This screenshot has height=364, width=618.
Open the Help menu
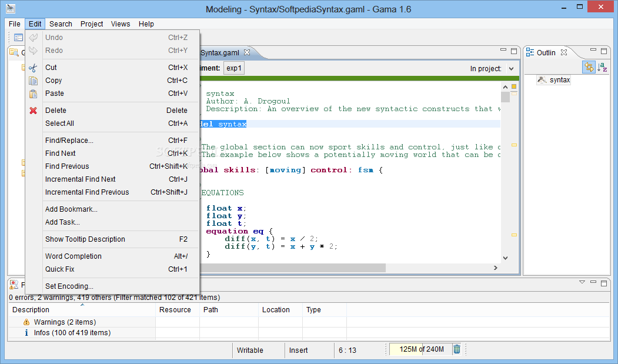point(146,24)
